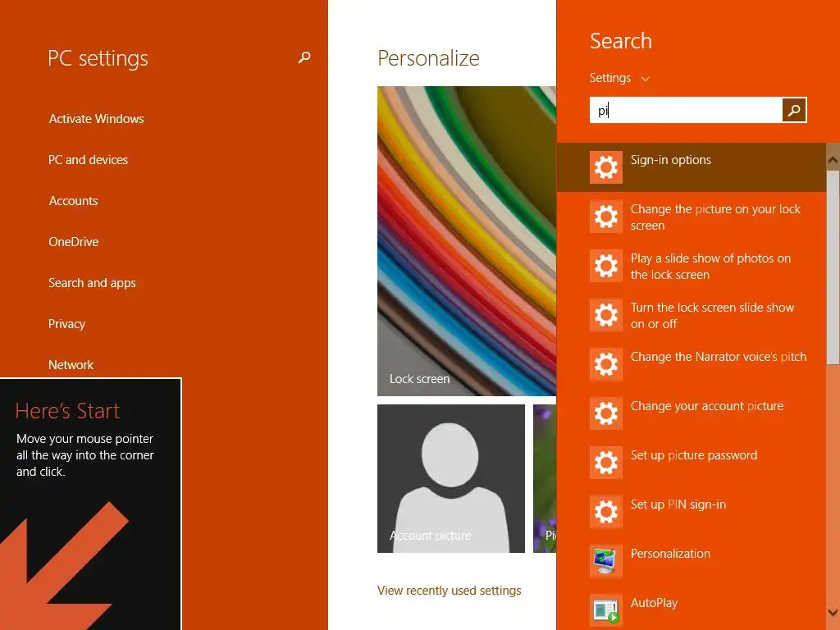Open the Accounts section

73,201
